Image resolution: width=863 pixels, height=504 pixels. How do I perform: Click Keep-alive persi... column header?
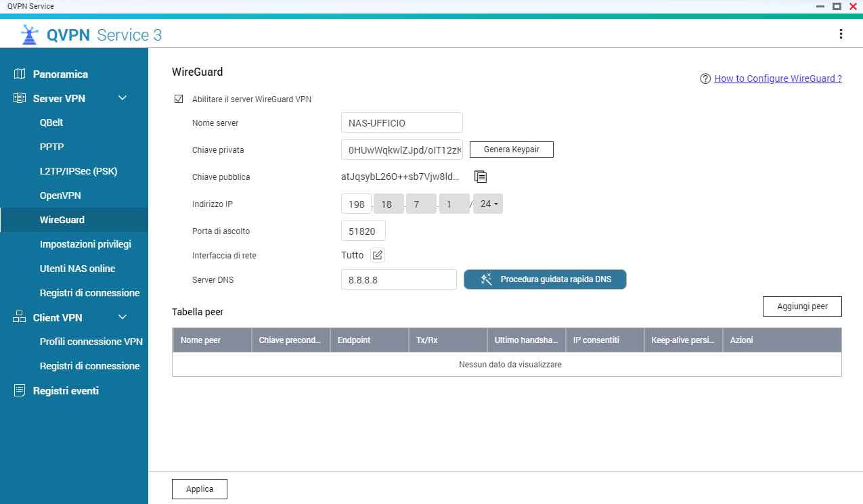(683, 340)
